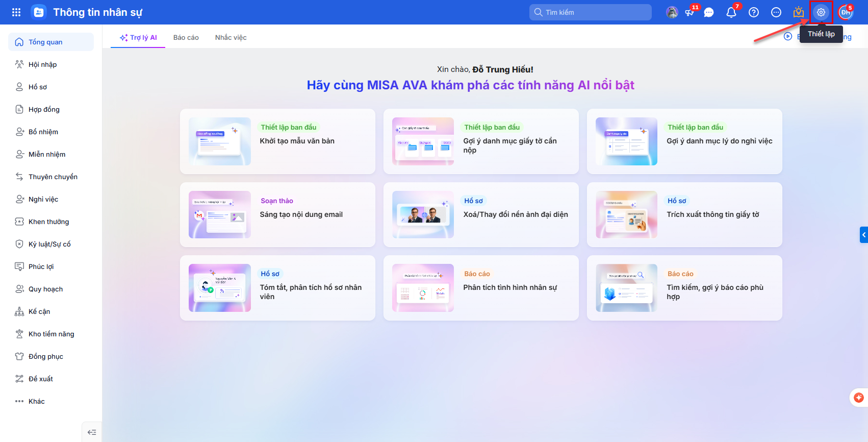The width and height of the screenshot is (868, 442).
Task: Open Gợi ý danh mục giấy tờ cần nộp
Action: tap(481, 141)
